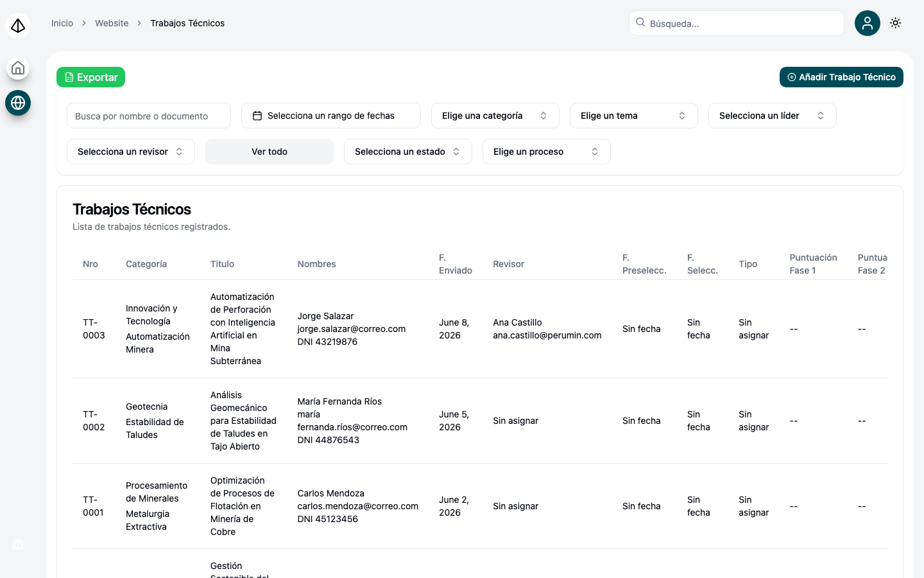The image size is (924, 578).
Task: Expand Selecciona un revisor dropdown
Action: [x=131, y=152]
